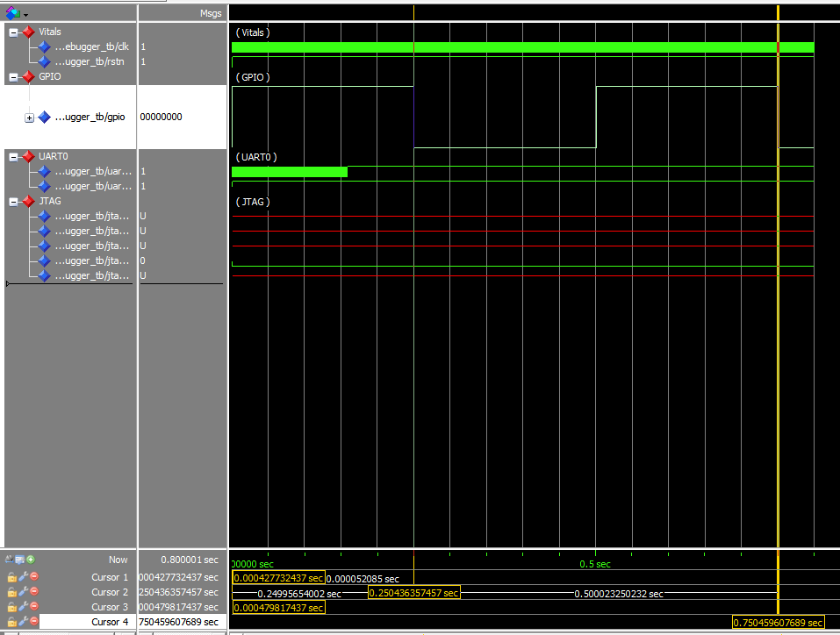Lock Cursor 4 with its padlock icon
840x635 pixels.
(11, 621)
